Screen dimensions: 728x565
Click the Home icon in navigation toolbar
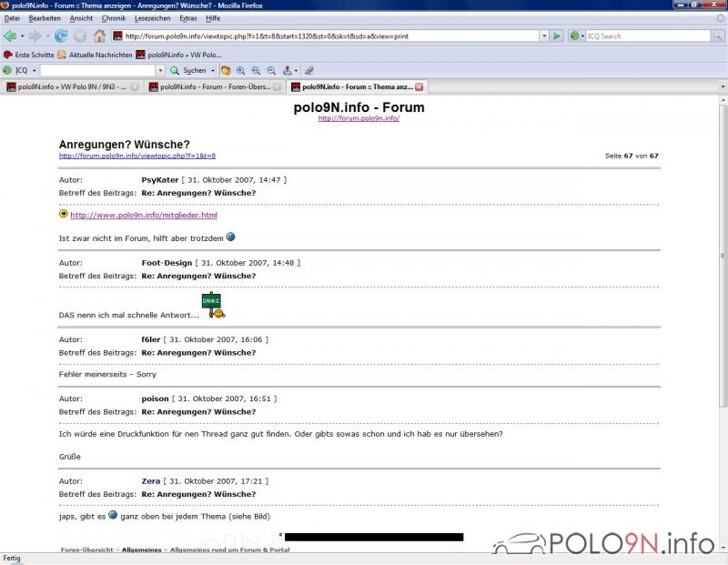pyautogui.click(x=99, y=36)
